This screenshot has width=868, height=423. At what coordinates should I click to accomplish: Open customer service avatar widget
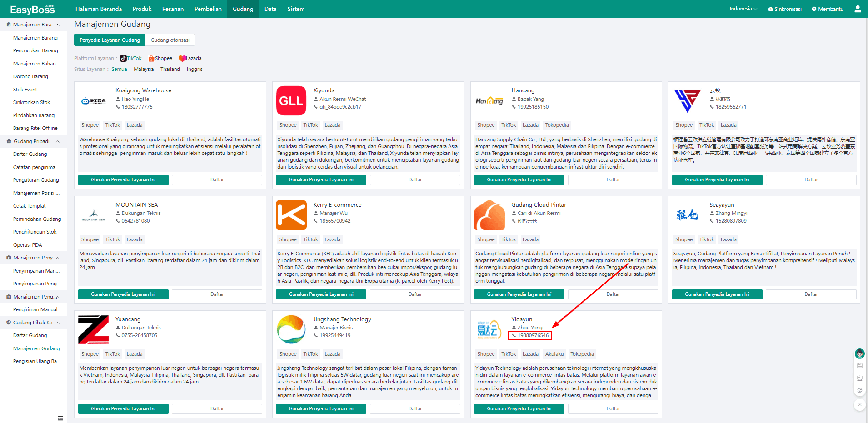859,353
